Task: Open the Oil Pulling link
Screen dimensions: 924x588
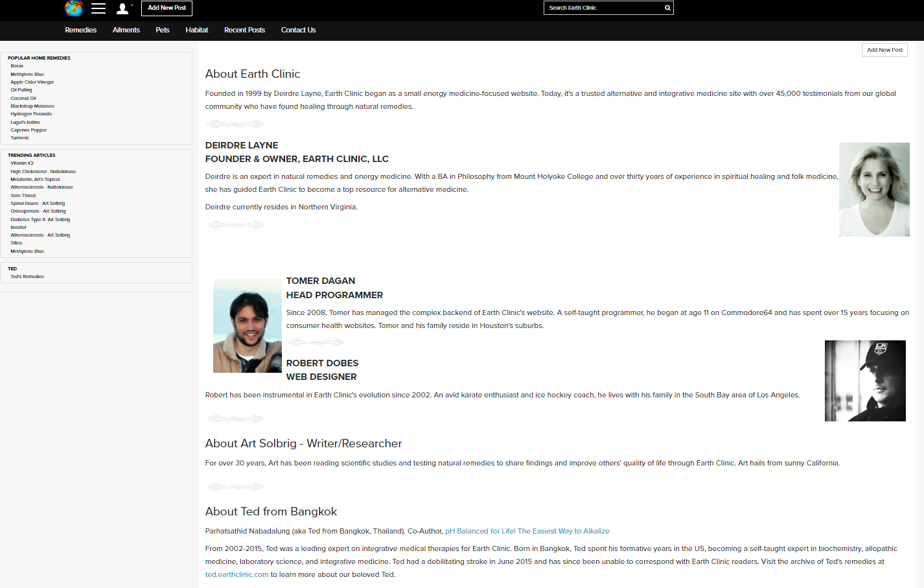Action: click(21, 90)
